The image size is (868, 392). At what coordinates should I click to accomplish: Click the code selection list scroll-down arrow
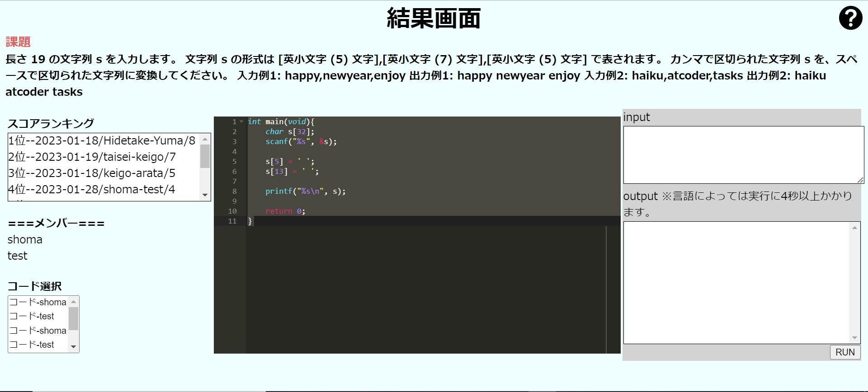pyautogui.click(x=74, y=347)
